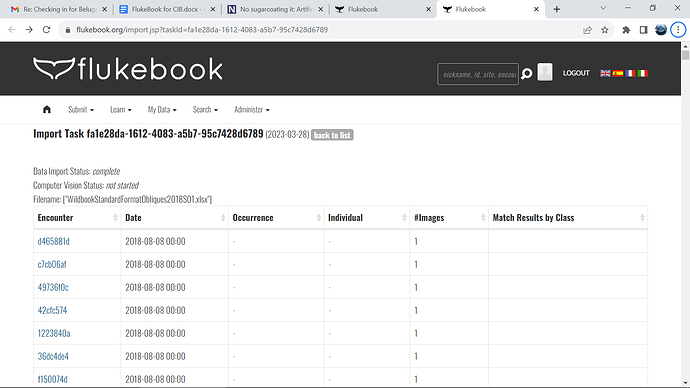Go back with the browser back arrow

pos(12,29)
